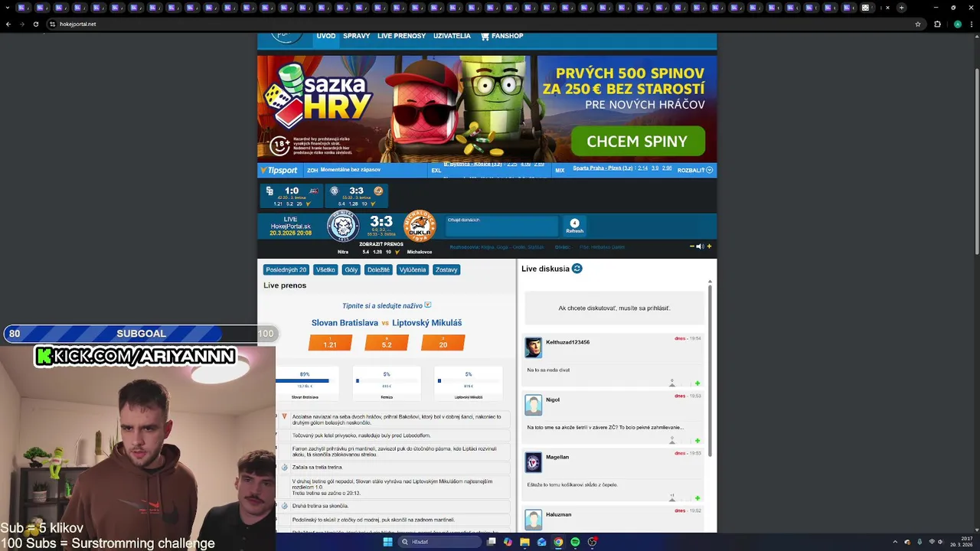Upvote Nigol's comment with the green plus
Screen dimensions: 980x551
[x=697, y=441]
